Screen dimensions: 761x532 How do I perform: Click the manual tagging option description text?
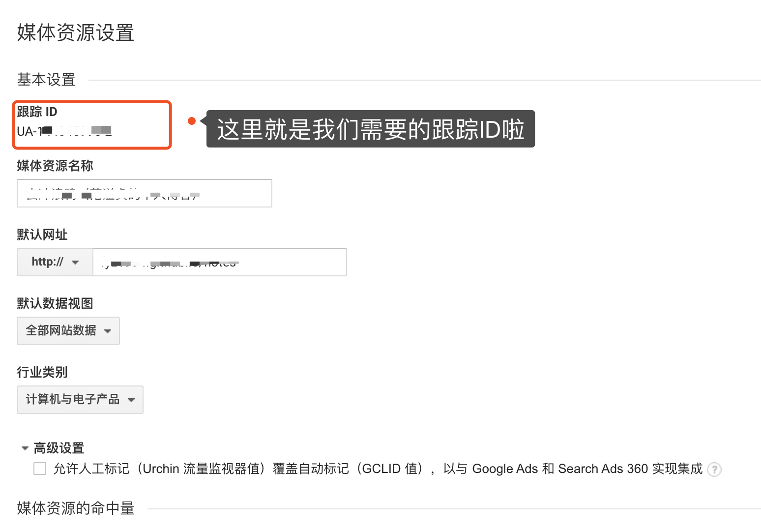(x=378, y=469)
